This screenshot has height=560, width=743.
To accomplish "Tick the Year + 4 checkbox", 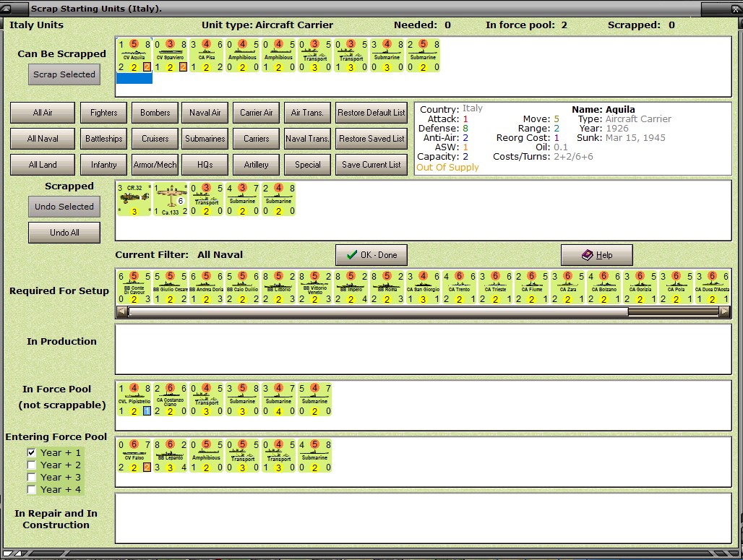I will 31,489.
